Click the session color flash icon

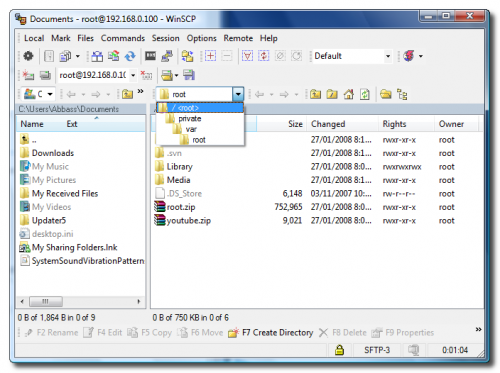click(409, 56)
